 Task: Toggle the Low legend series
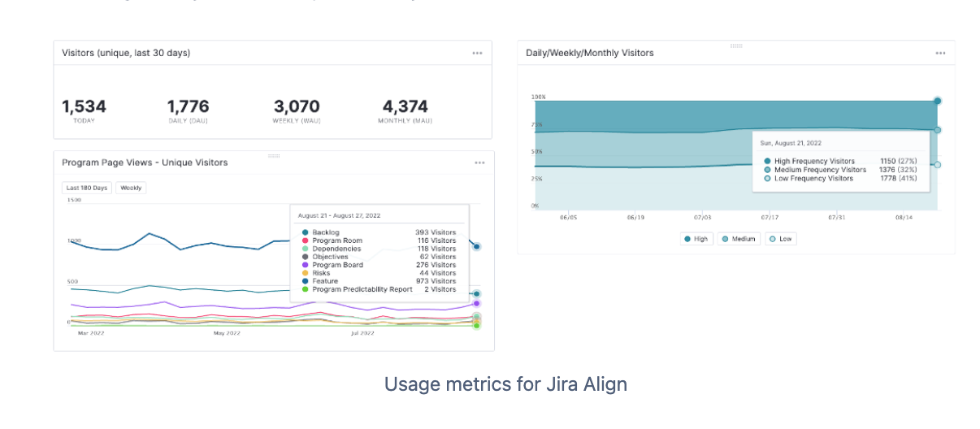(x=781, y=239)
